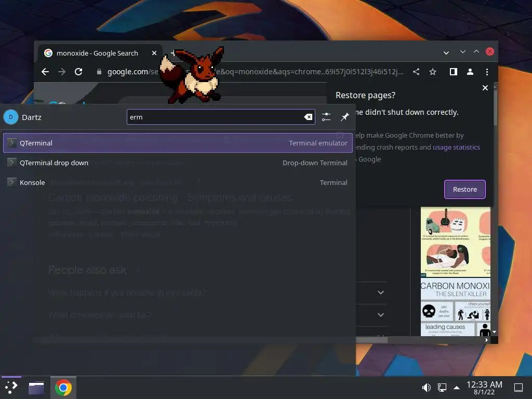Click scrollbar down arrow in Chrome
Viewport: 532px width, 399px height.
(x=495, y=332)
